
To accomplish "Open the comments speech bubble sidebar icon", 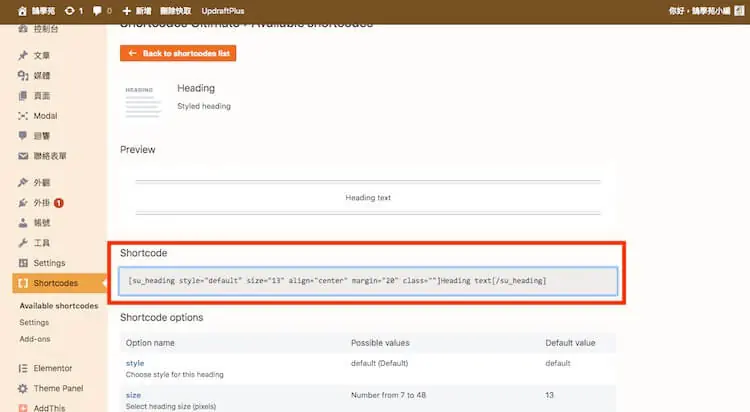I will click(22, 136).
